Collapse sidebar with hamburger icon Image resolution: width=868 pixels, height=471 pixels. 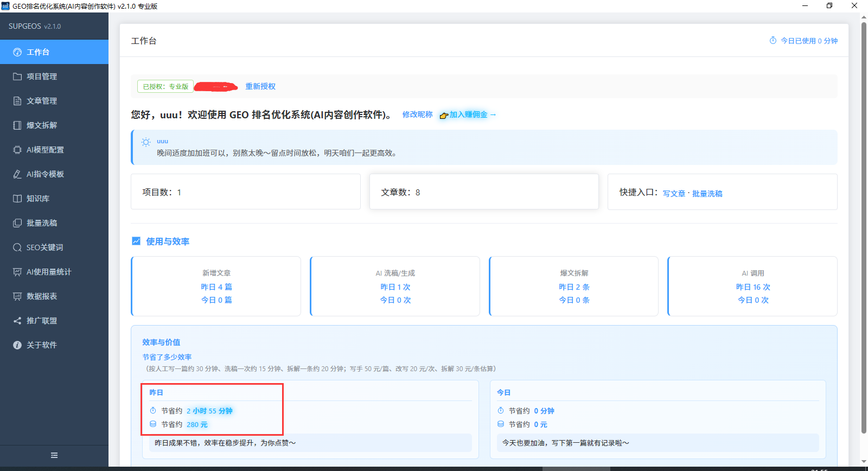54,455
